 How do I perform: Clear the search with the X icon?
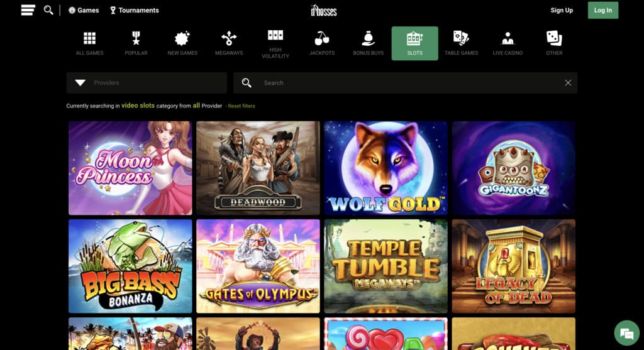[568, 83]
